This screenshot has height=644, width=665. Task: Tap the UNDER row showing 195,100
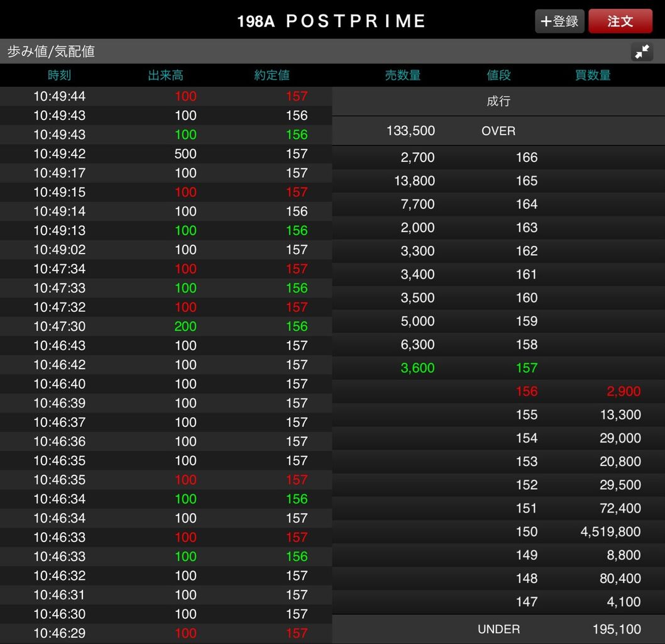pos(498,629)
